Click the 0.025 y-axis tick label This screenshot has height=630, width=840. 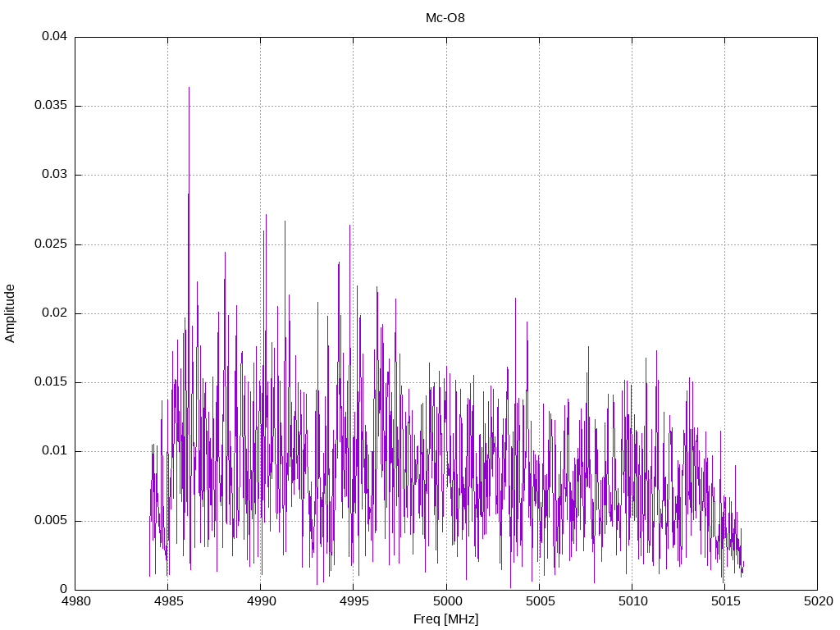pos(51,244)
